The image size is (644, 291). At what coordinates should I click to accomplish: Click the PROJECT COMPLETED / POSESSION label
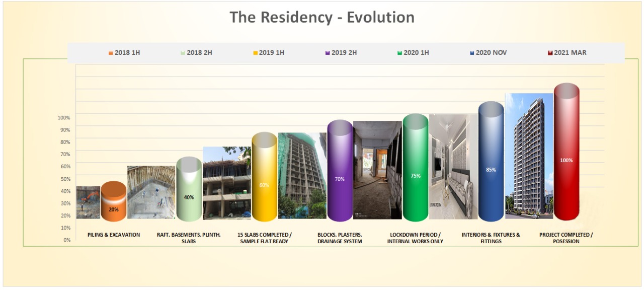[566, 238]
